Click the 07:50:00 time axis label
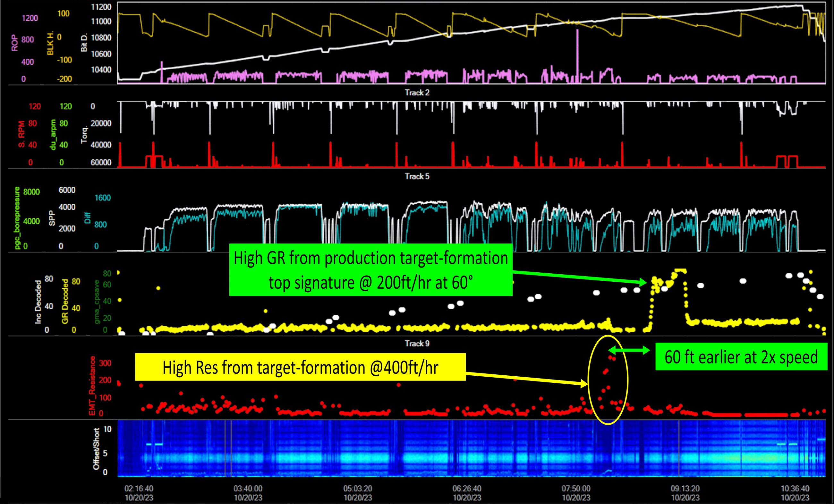 (x=576, y=488)
